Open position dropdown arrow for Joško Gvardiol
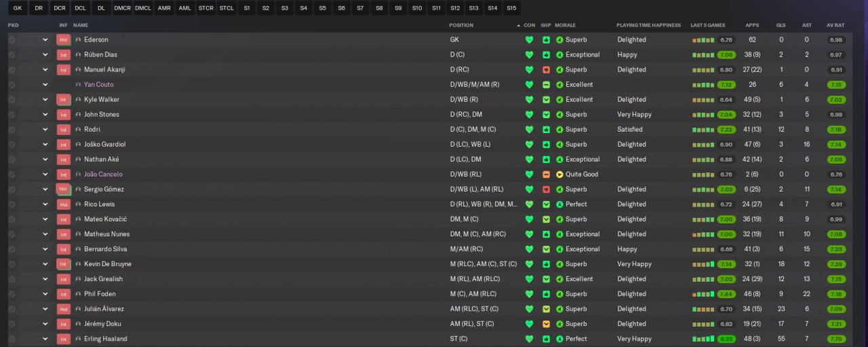The width and height of the screenshot is (868, 347). (45, 145)
